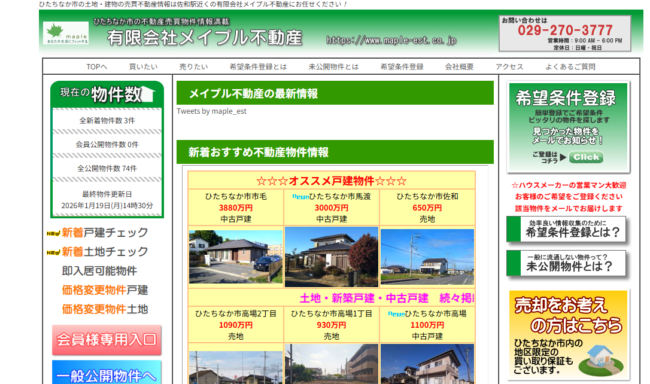This screenshot has height=384, width=650.
Task: Click the NEW badge beside 新着戸建チェック
Action: click(x=53, y=233)
